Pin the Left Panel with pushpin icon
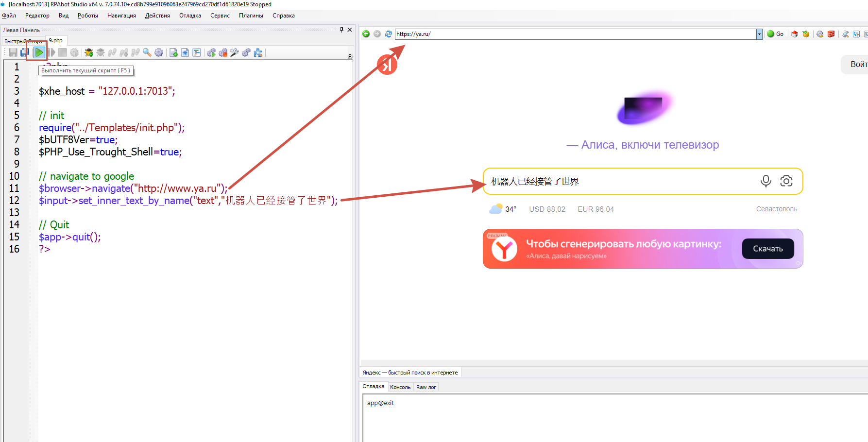The image size is (868, 442). (x=342, y=30)
